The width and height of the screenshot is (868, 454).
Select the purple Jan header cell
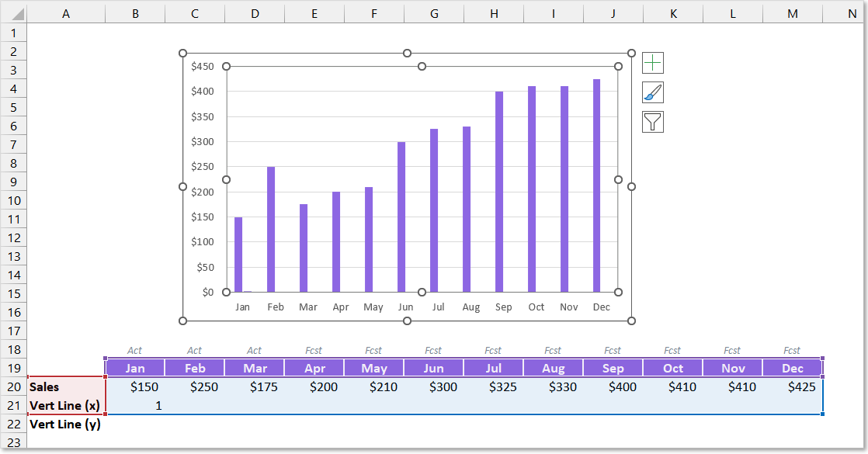pyautogui.click(x=134, y=367)
